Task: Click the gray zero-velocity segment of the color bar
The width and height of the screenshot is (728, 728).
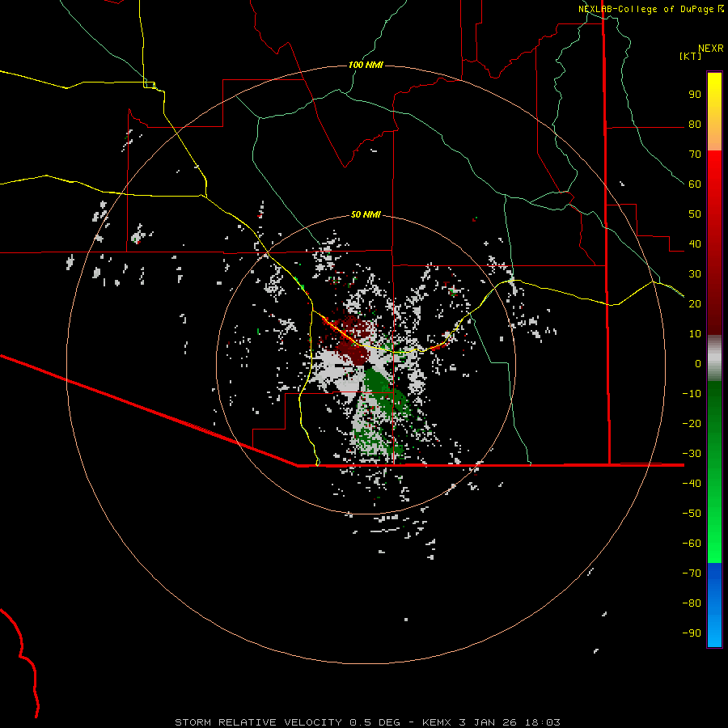Action: click(x=714, y=358)
